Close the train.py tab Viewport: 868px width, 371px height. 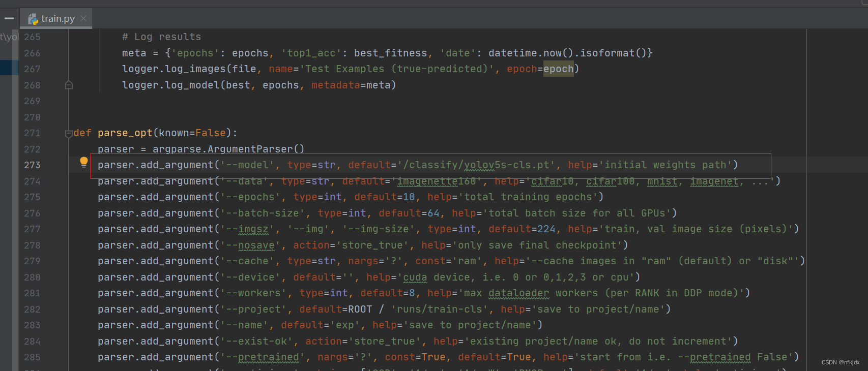(83, 18)
